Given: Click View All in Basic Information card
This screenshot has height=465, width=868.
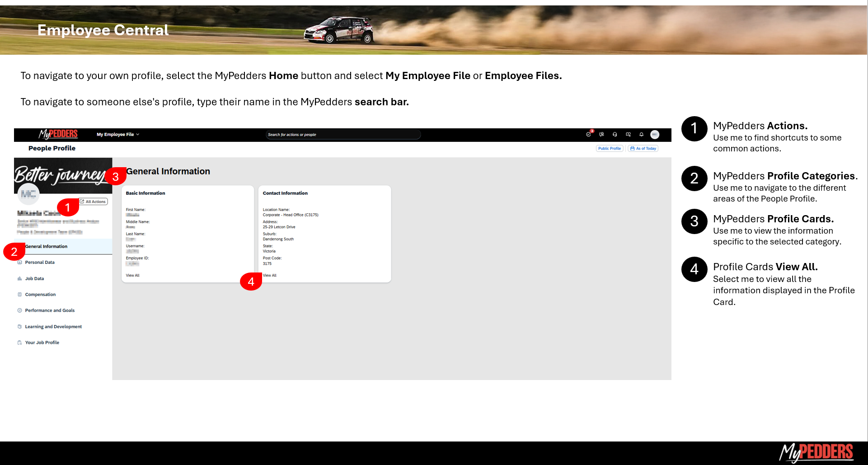Looking at the screenshot, I should [132, 276].
